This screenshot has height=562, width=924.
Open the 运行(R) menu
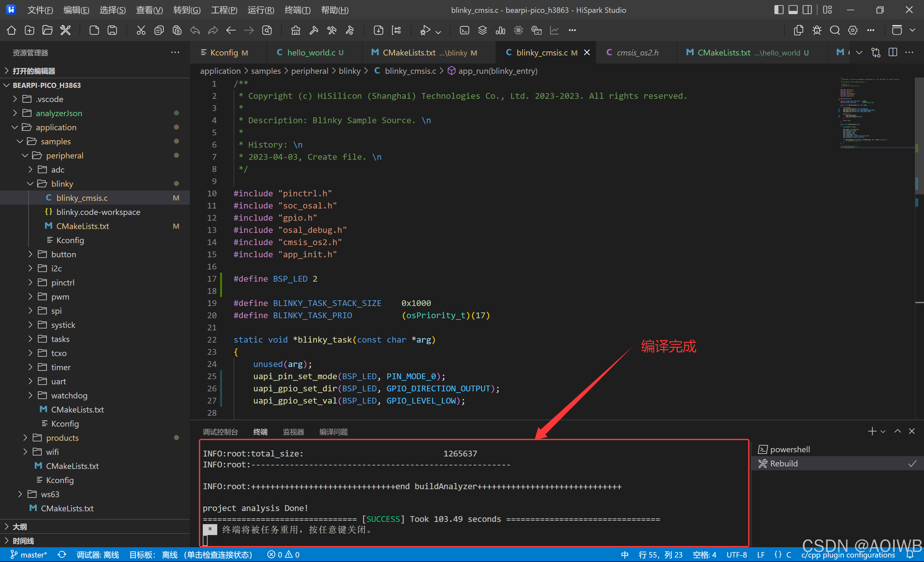coord(261,10)
